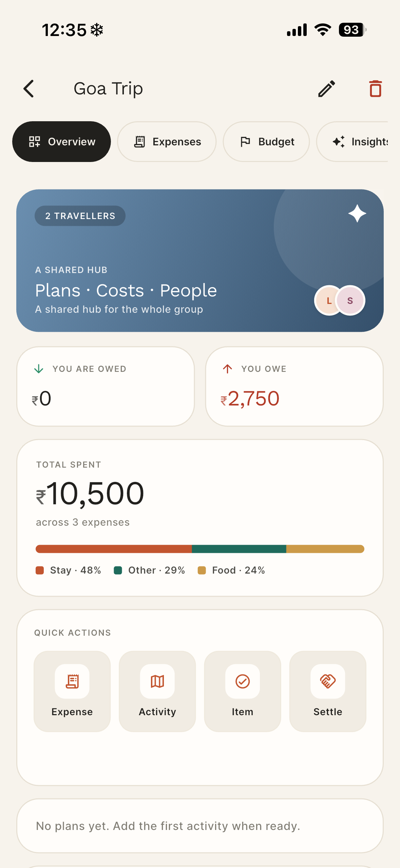Open the Insights tab

tap(353, 142)
